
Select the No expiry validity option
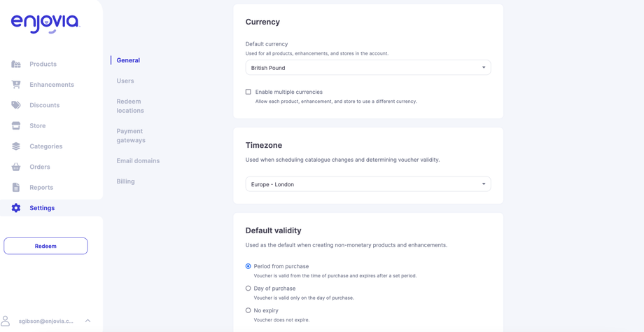pos(248,310)
